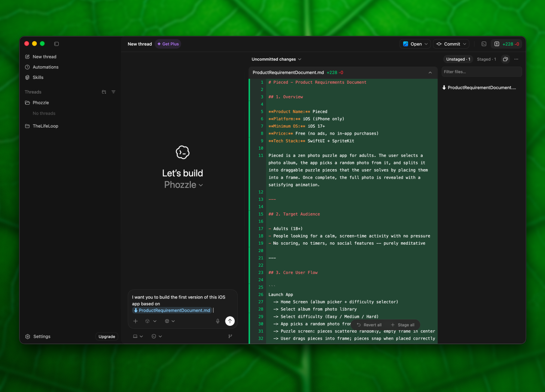This screenshot has height=392, width=545.
Task: Send the message with arrow button
Action: (230, 321)
